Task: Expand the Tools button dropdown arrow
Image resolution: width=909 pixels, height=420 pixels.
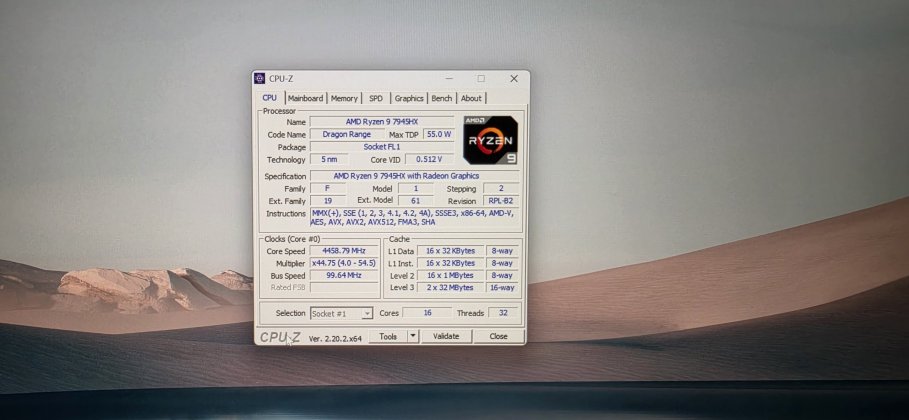Action: pos(413,336)
